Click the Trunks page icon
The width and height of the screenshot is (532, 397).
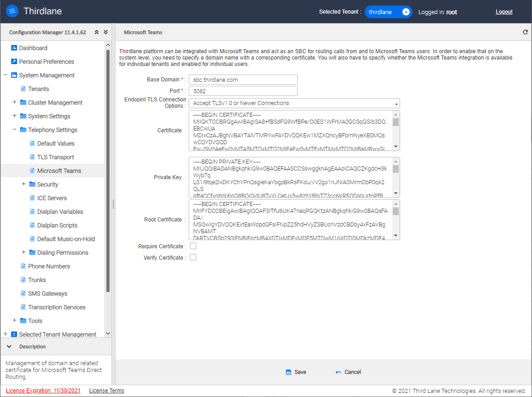click(23, 280)
